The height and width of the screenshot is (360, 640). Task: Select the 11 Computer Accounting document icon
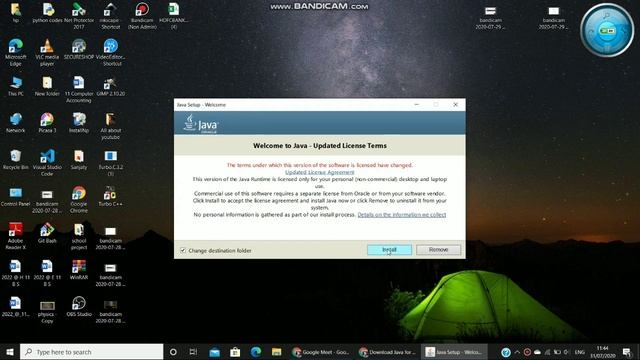pos(79,89)
